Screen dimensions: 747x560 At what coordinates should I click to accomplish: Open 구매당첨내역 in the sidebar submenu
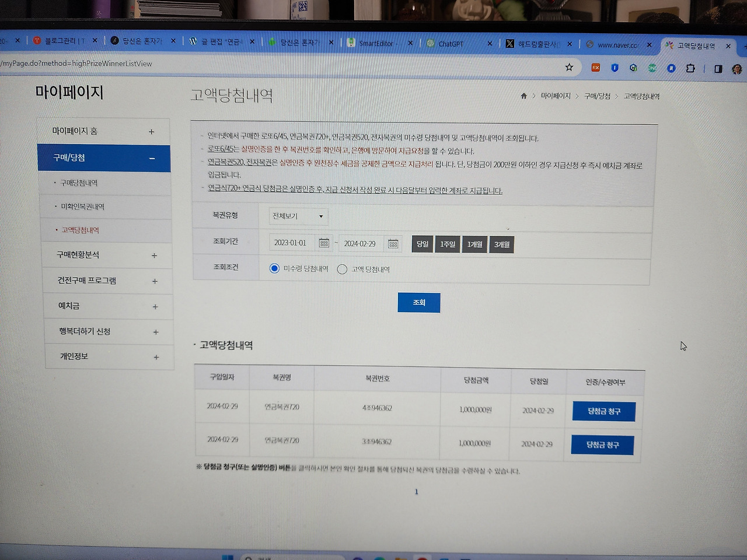pos(79,183)
